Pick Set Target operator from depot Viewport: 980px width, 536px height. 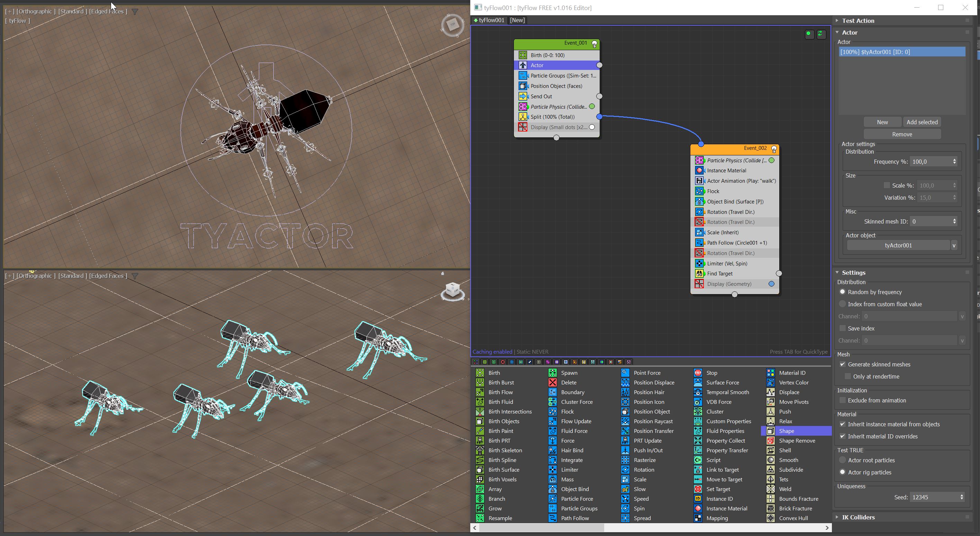pyautogui.click(x=718, y=489)
